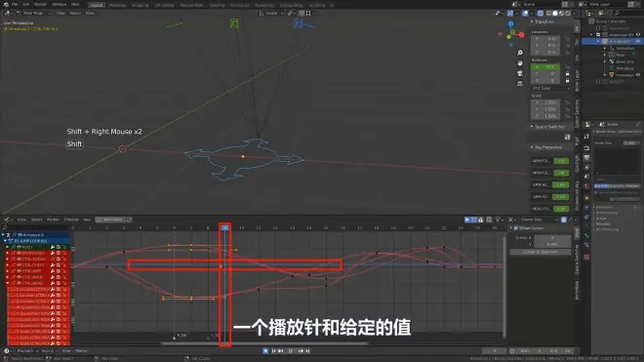Toggle ROOT channel visibility eye
Image resolution: width=644 pixels, height=362 pixels.
19,247
